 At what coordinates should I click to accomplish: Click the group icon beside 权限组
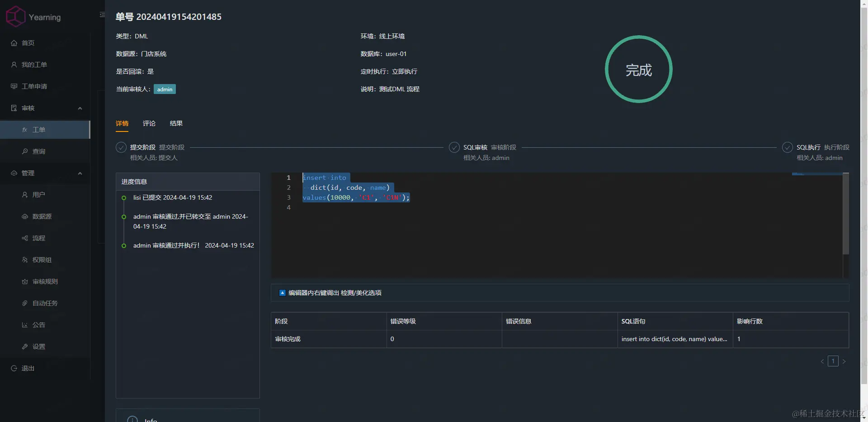(25, 260)
